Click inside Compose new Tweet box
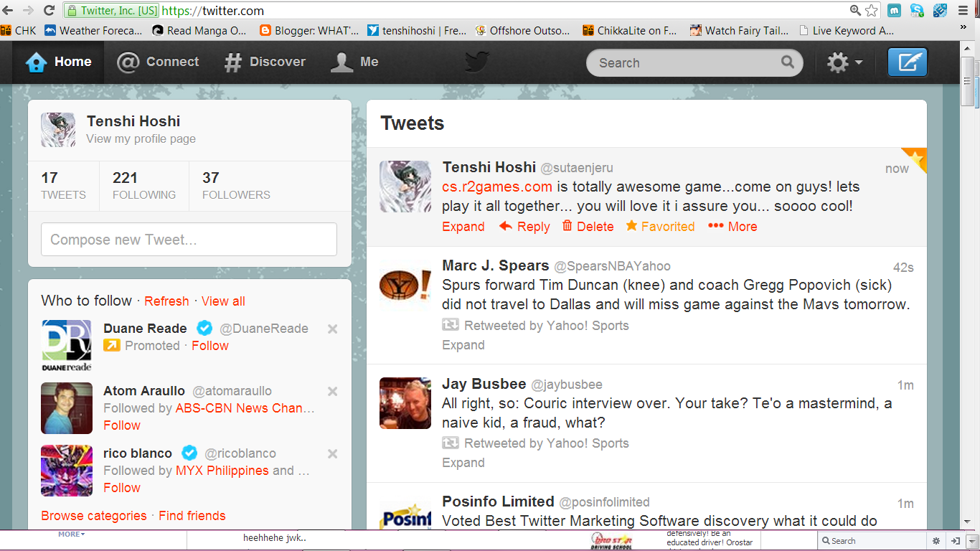The width and height of the screenshot is (980, 551). [x=189, y=240]
